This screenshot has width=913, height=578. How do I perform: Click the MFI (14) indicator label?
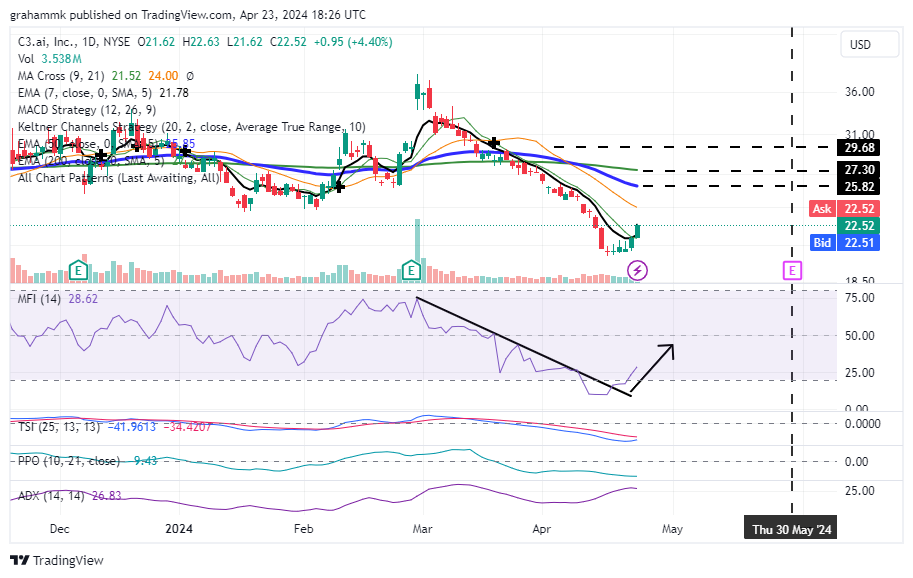pyautogui.click(x=38, y=299)
